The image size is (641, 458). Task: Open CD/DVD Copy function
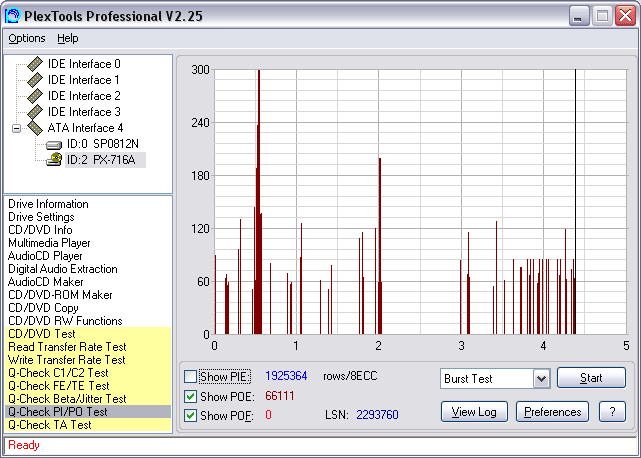tap(43, 308)
